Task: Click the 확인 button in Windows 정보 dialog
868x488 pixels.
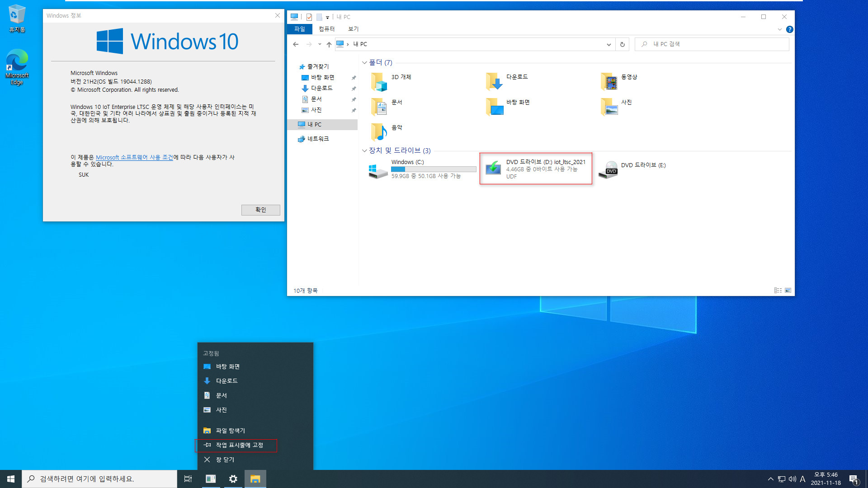Action: (x=260, y=210)
